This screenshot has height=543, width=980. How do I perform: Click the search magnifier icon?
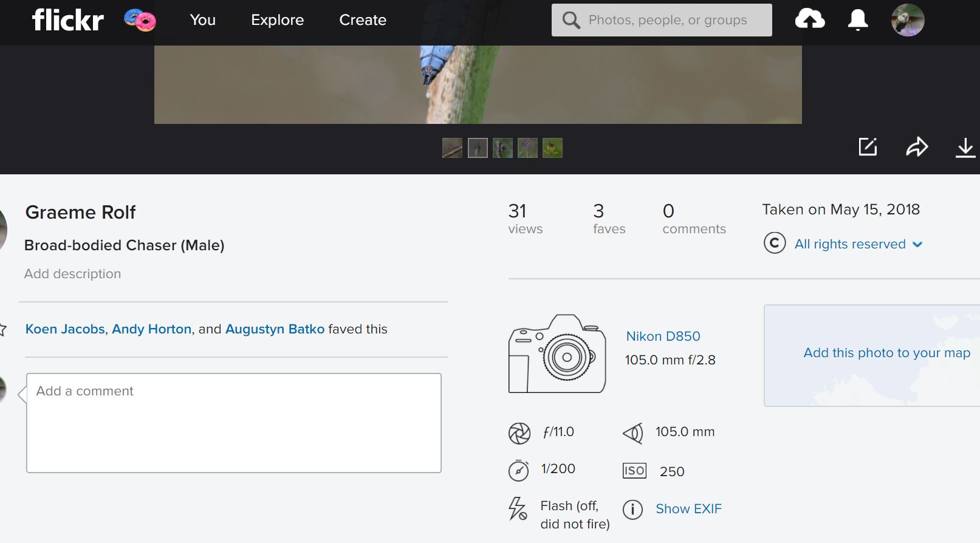571,20
